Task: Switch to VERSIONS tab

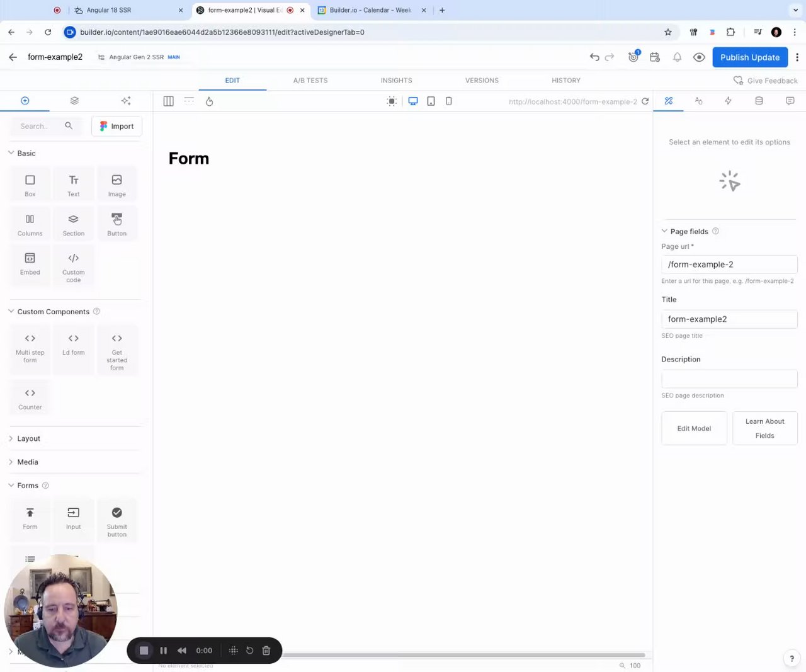Action: pos(482,81)
